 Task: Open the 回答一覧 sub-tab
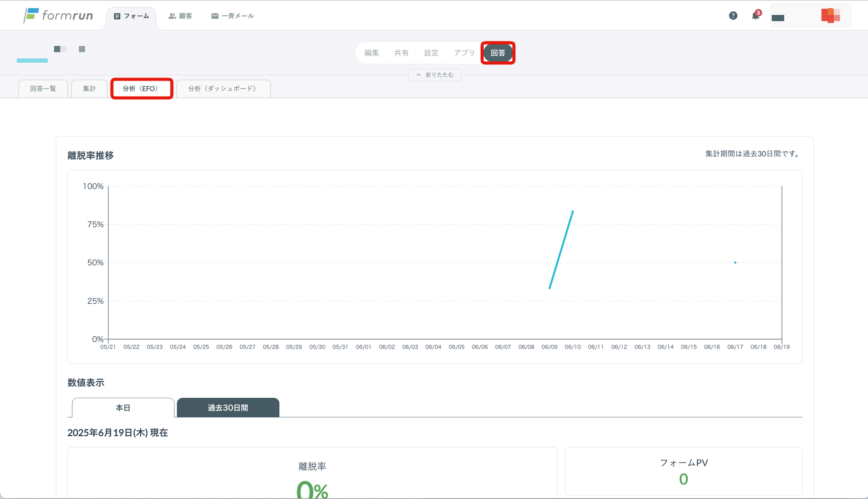tap(43, 89)
